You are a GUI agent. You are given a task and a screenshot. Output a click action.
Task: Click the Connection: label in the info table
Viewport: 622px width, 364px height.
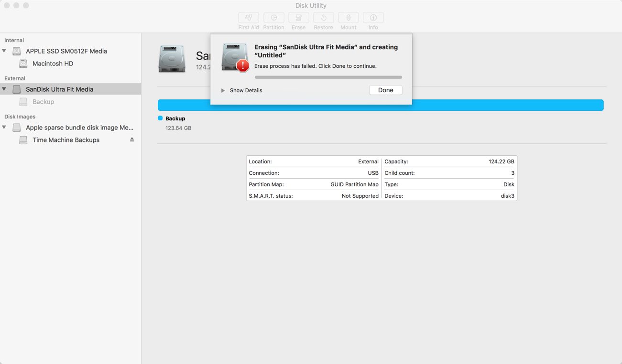tap(264, 173)
